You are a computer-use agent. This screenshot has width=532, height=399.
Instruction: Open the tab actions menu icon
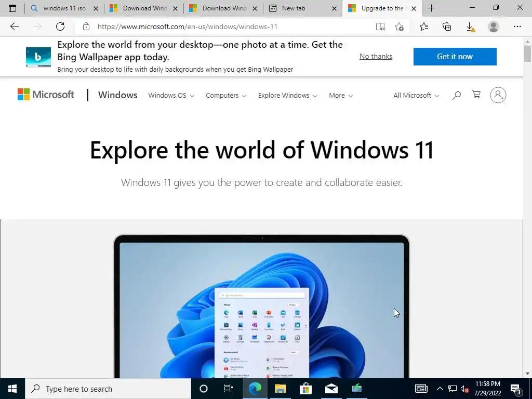click(12, 8)
